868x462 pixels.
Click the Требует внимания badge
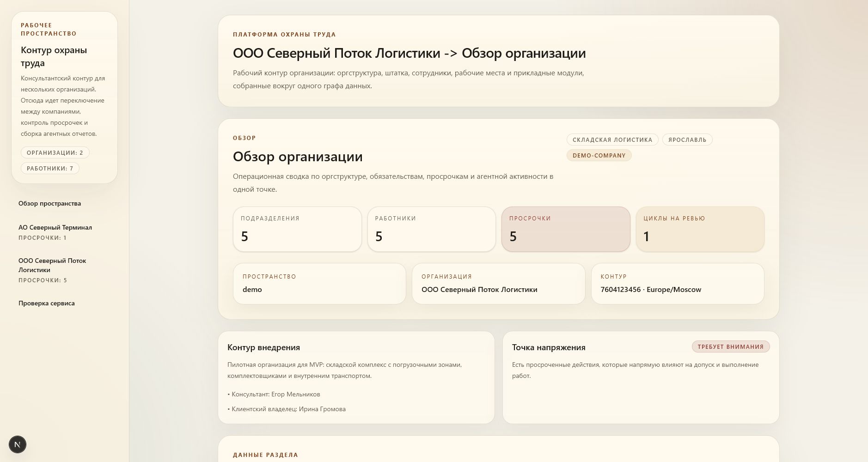coord(731,346)
